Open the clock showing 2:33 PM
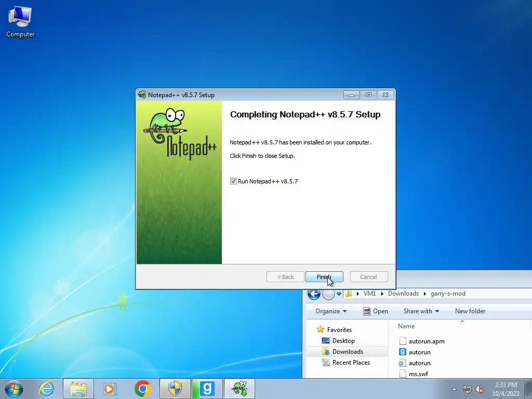 click(506, 389)
